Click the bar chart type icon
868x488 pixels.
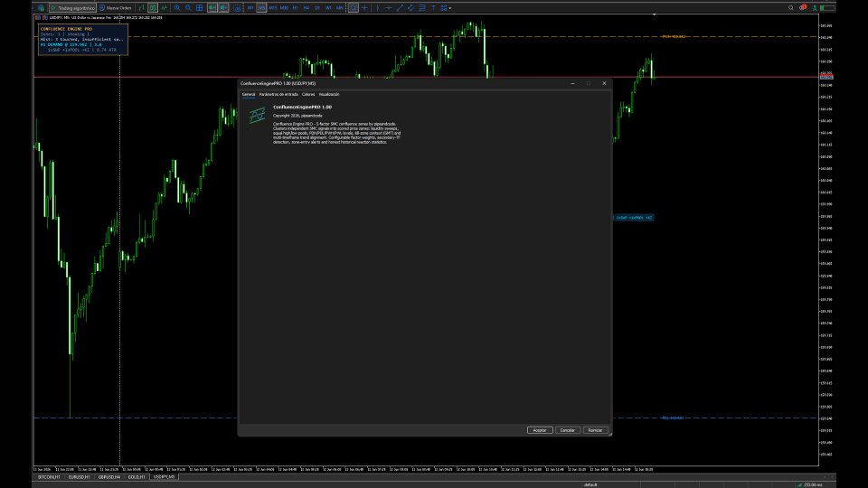142,8
